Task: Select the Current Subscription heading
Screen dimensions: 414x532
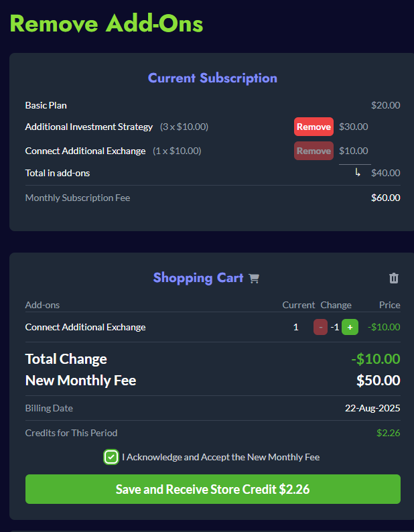Action: tap(212, 78)
